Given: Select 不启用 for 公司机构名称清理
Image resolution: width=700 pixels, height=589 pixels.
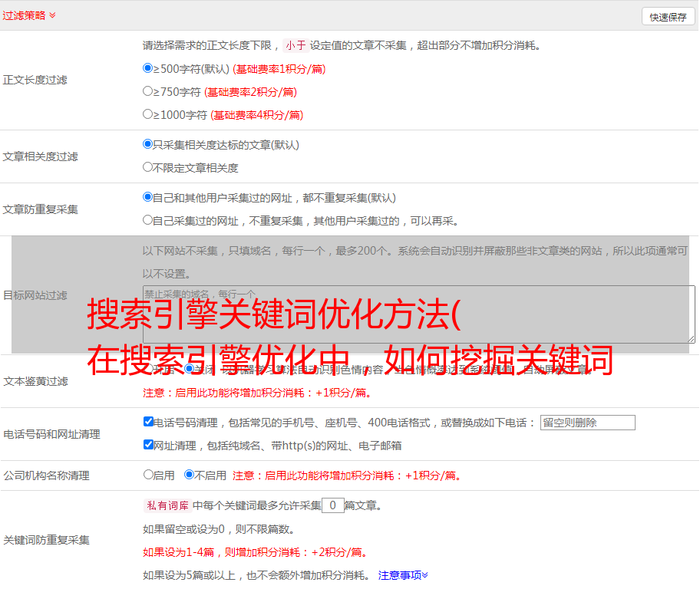Looking at the screenshot, I should click(x=190, y=475).
